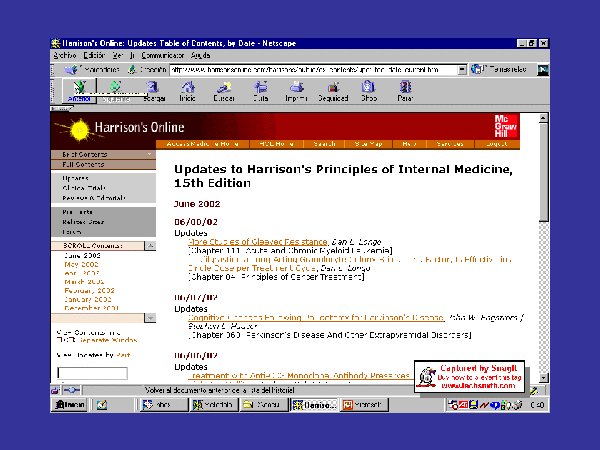The image size is (600, 450).
Task: Click the Buscar search toolbar icon
Action: 224,91
